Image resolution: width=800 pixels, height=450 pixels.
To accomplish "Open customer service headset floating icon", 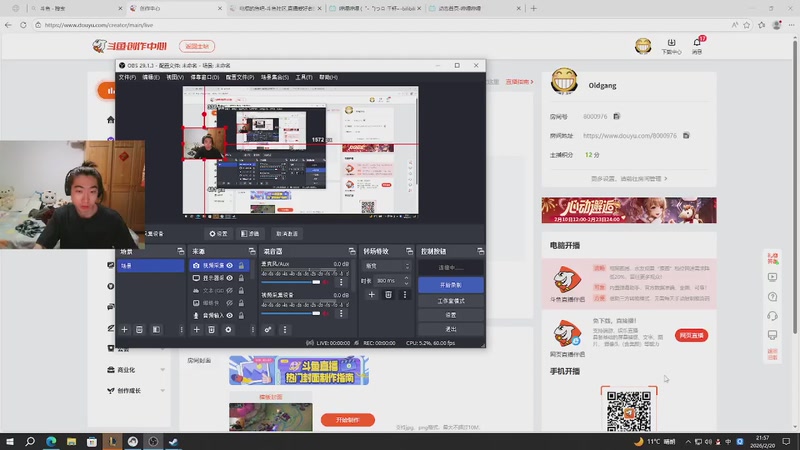I will pyautogui.click(x=772, y=316).
